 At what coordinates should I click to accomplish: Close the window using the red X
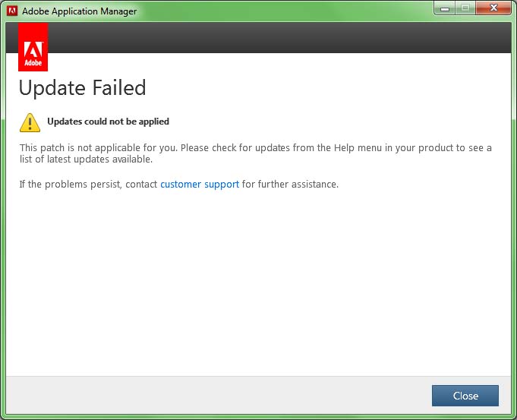[x=493, y=8]
